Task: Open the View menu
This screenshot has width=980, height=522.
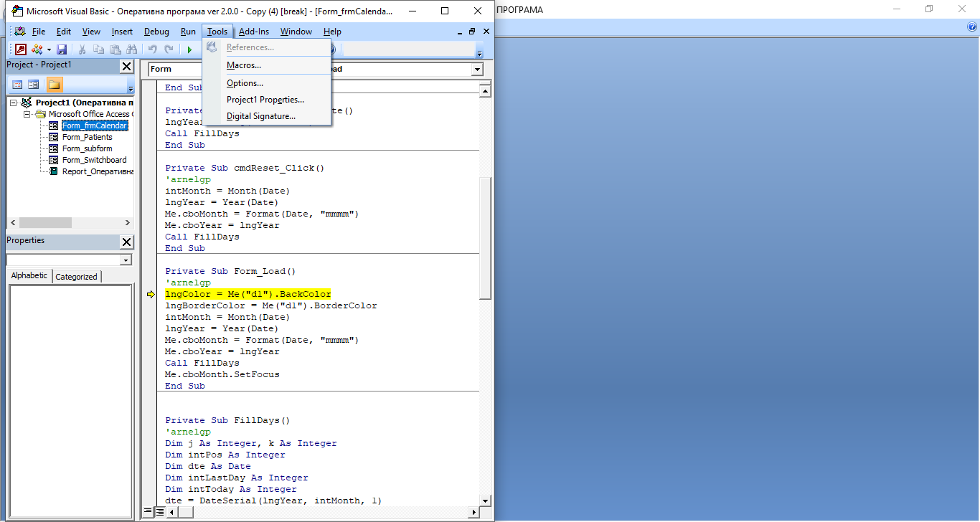Action: 91,32
